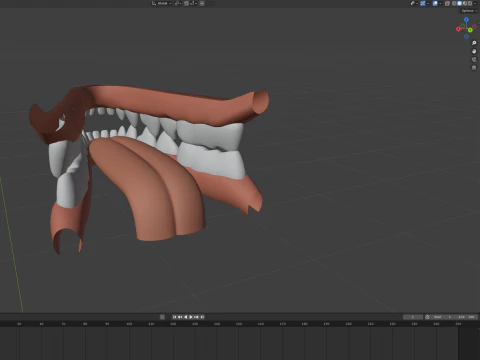The height and width of the screenshot is (360, 480).
Task: Toggle preview range clock icon
Action: click(x=427, y=317)
